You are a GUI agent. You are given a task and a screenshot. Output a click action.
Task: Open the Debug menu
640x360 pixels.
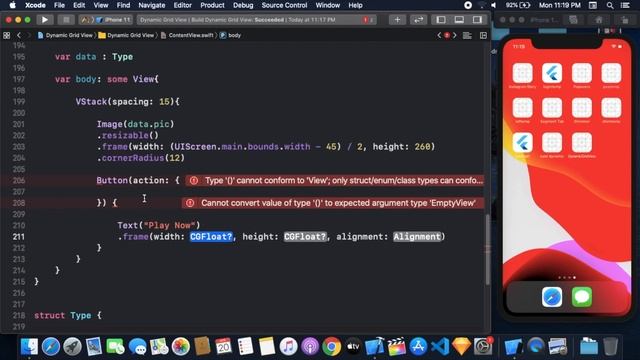click(243, 5)
